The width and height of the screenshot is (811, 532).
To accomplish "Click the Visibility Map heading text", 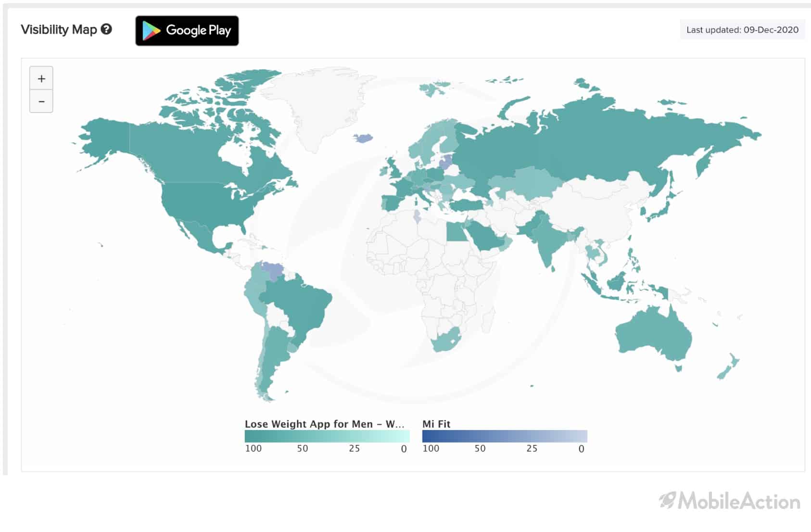I will (x=59, y=29).
